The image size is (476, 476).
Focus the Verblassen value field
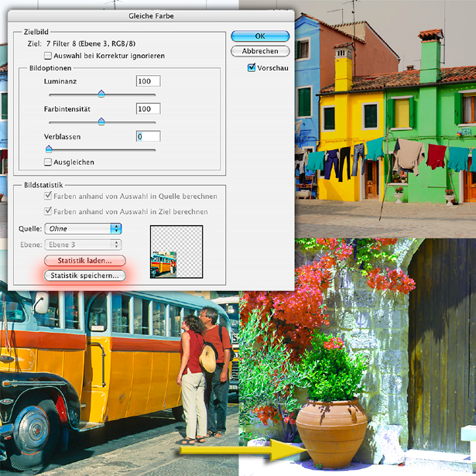[147, 136]
